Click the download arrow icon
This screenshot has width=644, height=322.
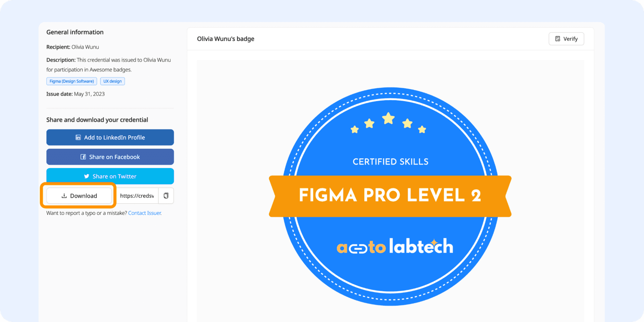click(x=64, y=196)
